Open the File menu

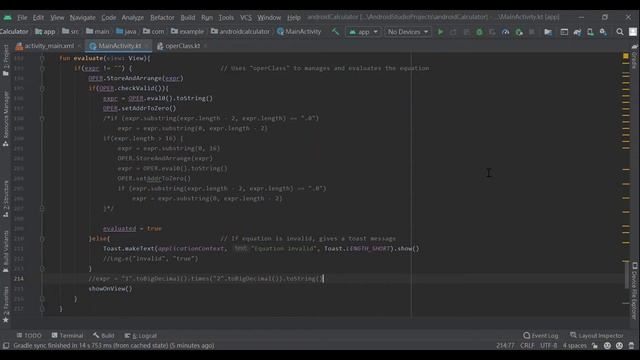[x=22, y=18]
